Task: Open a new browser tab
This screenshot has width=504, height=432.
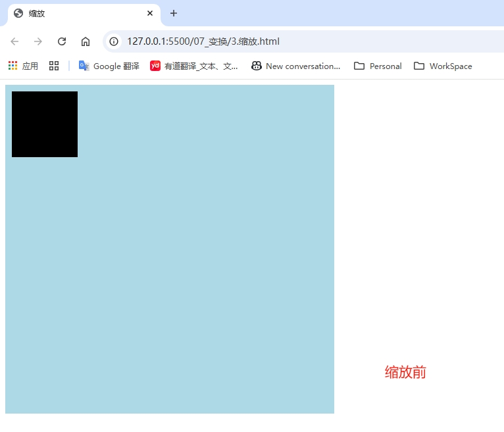Action: click(174, 13)
